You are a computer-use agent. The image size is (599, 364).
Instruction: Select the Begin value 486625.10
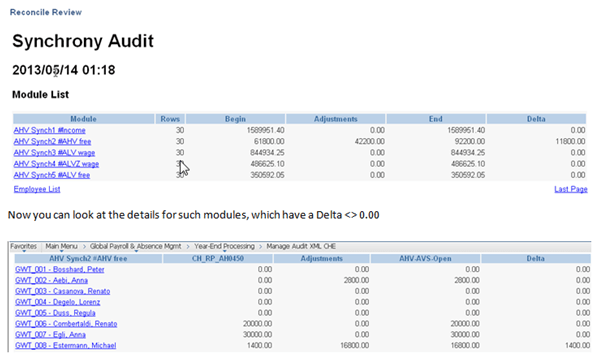coord(267,164)
